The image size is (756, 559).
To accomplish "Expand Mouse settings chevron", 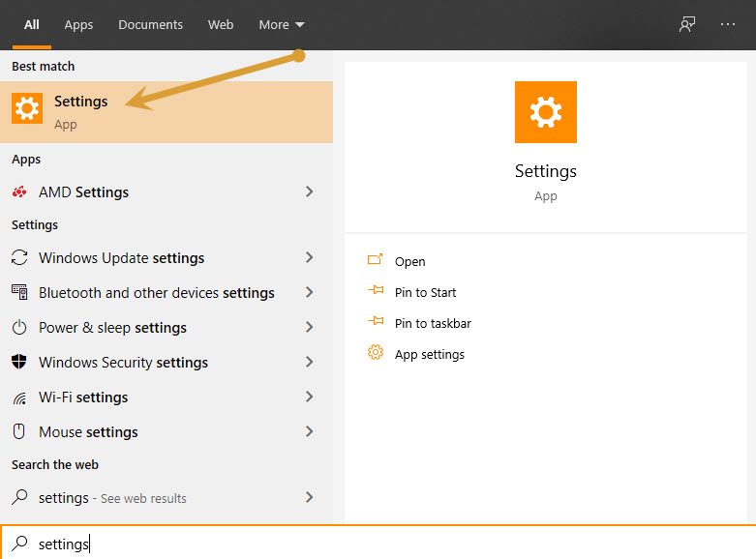I will [x=309, y=431].
